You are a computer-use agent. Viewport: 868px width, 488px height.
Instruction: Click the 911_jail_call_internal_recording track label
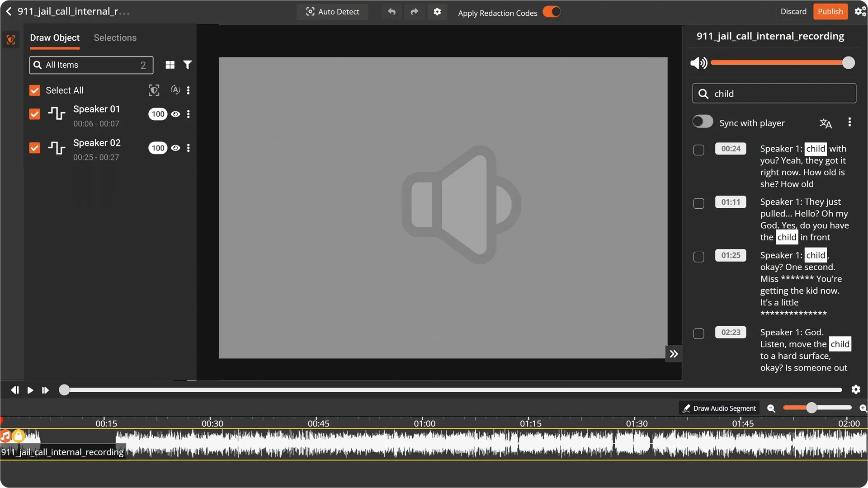[x=62, y=452]
